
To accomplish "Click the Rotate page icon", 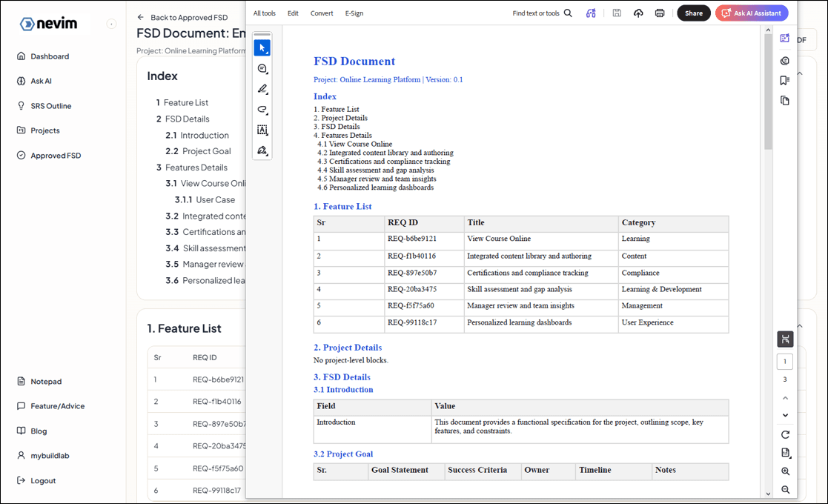I will pyautogui.click(x=785, y=434).
